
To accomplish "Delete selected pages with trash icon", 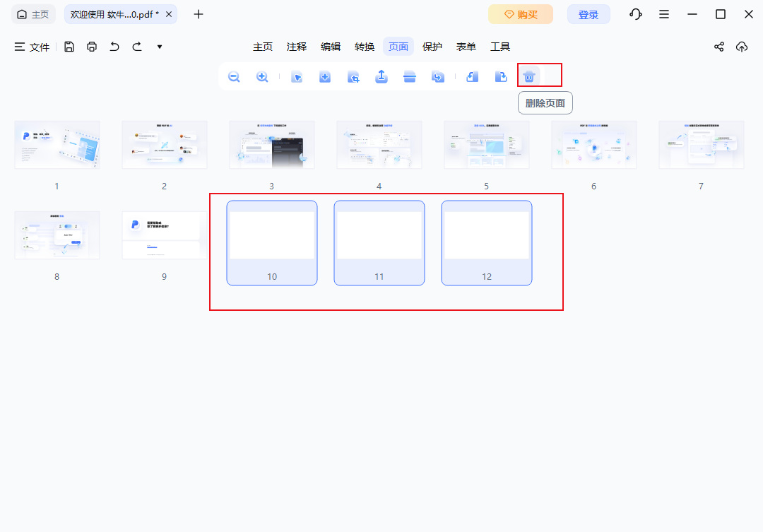I will (529, 76).
